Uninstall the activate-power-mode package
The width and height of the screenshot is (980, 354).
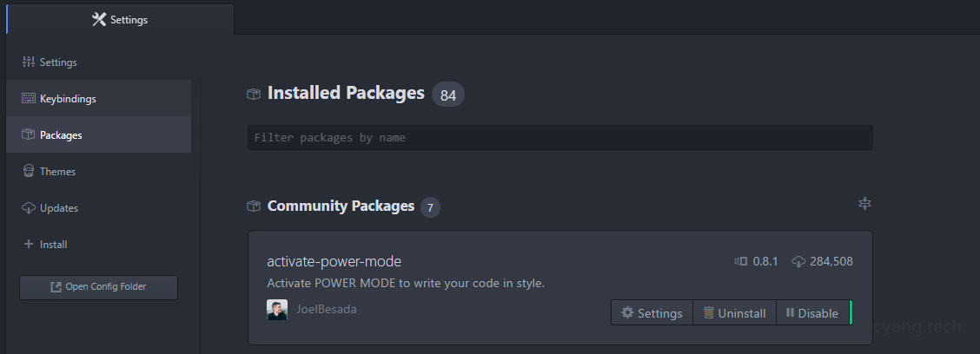(x=734, y=313)
